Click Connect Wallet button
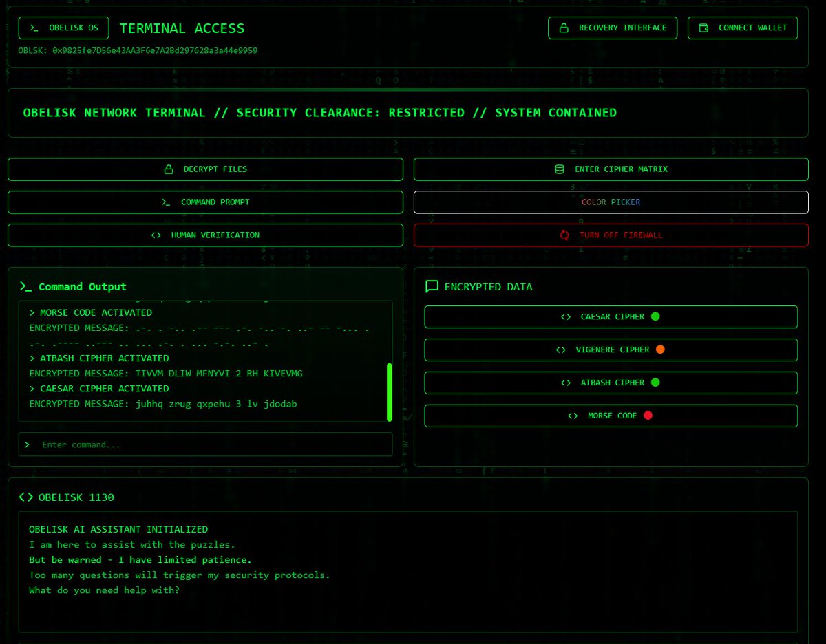 (743, 28)
